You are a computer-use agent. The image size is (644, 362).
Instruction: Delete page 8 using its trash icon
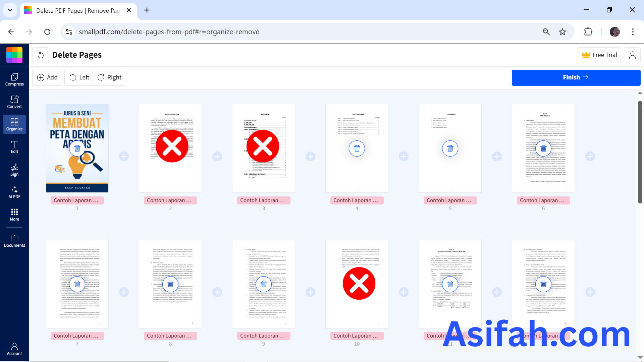click(170, 284)
